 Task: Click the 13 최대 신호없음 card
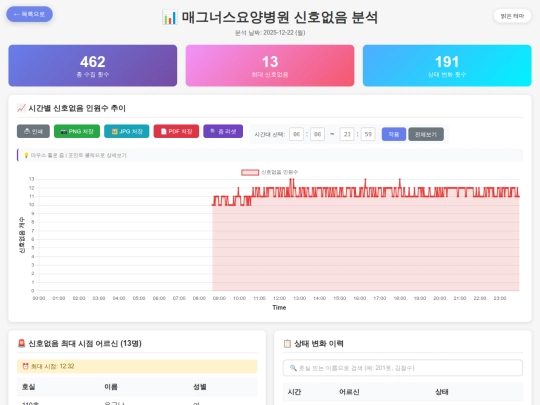270,65
